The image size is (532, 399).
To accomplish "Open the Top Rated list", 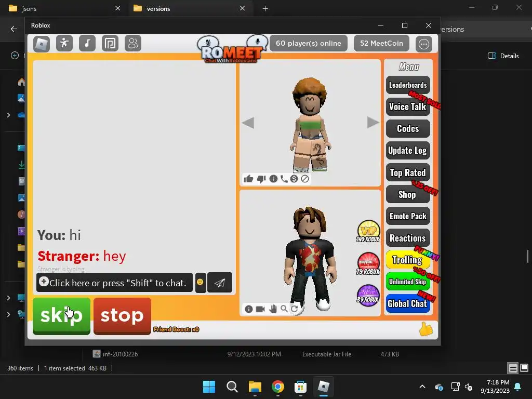I will 408,172.
